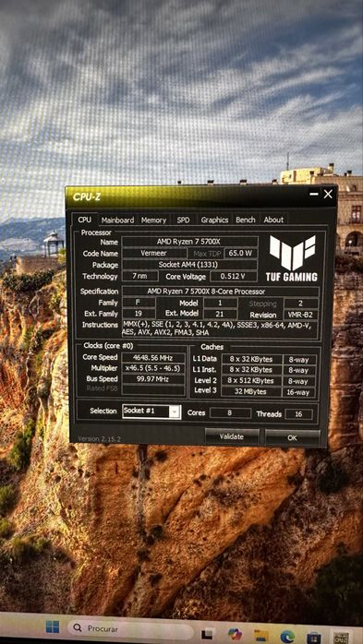Click the Instructions list field
363x644 pixels.
[220, 329]
